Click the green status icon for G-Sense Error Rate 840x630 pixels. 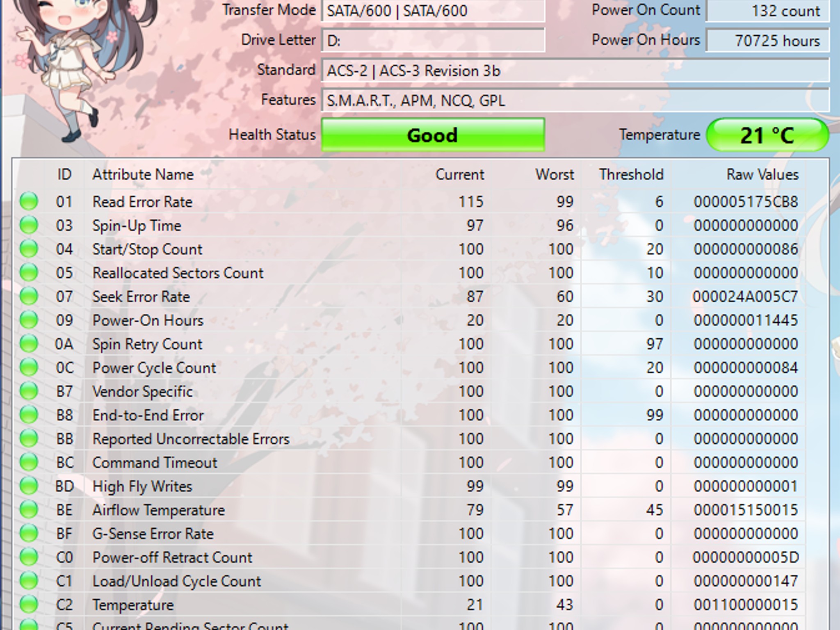point(29,534)
